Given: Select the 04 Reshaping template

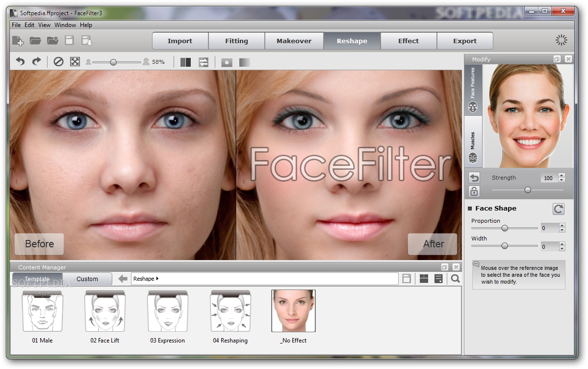Looking at the screenshot, I should pos(230,317).
